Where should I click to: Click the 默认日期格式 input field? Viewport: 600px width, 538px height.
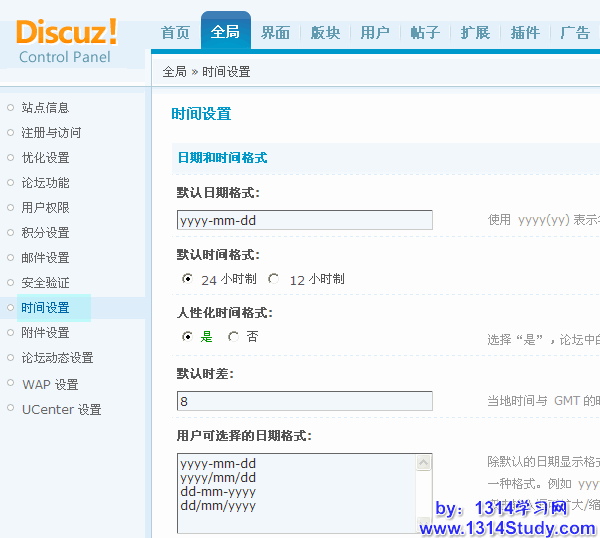coord(304,220)
